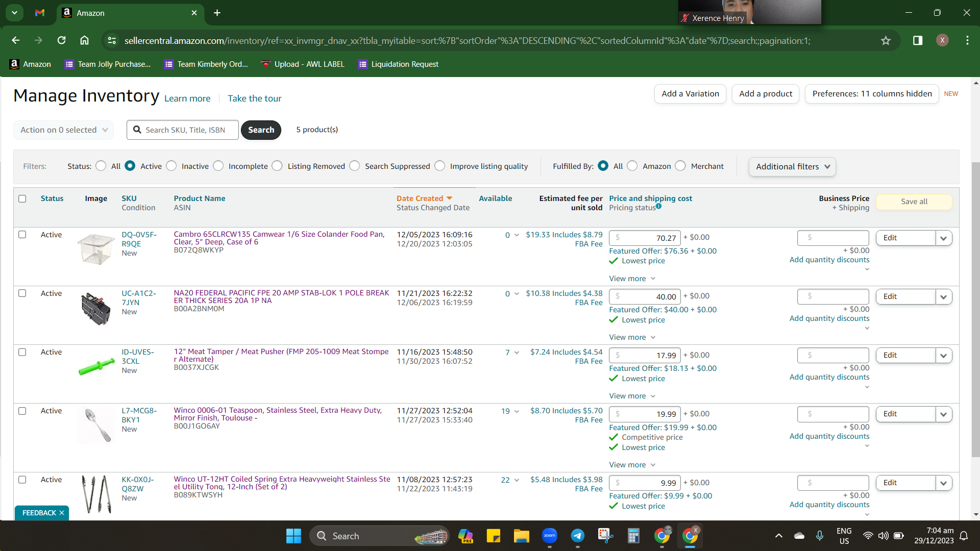
Task: Select Fulfilled By Amazon radio
Action: coord(632,166)
